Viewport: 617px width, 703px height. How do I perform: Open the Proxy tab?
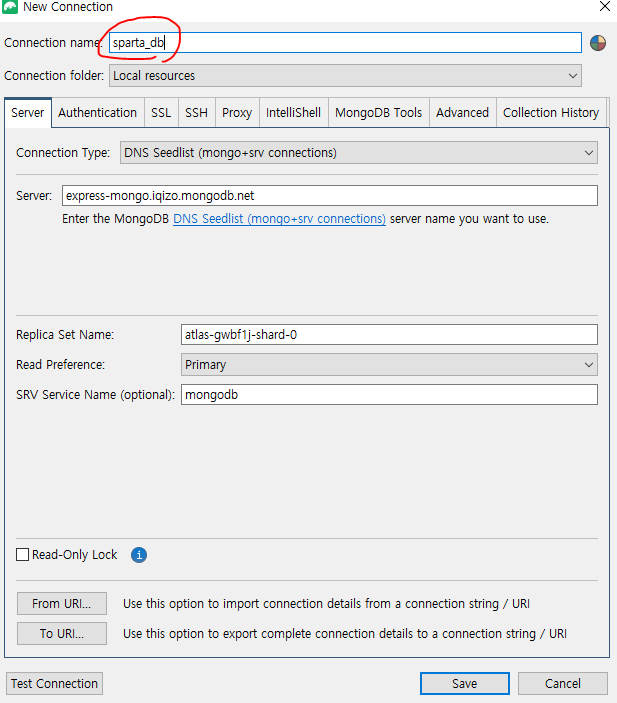237,113
